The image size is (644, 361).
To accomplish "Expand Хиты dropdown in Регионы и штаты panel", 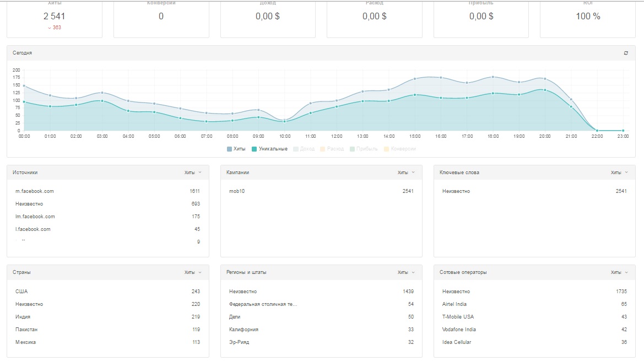I will (406, 272).
